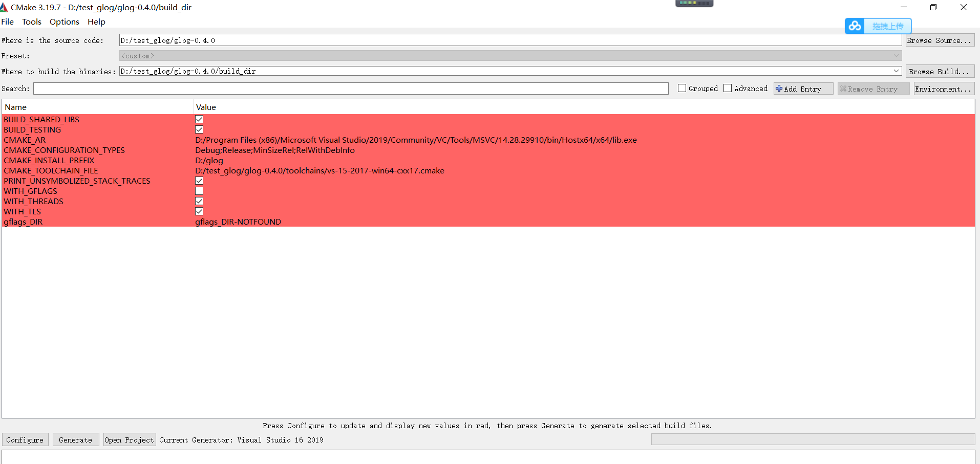Select the CMAKE_CONFIGURATION_TYPES entry name

64,150
